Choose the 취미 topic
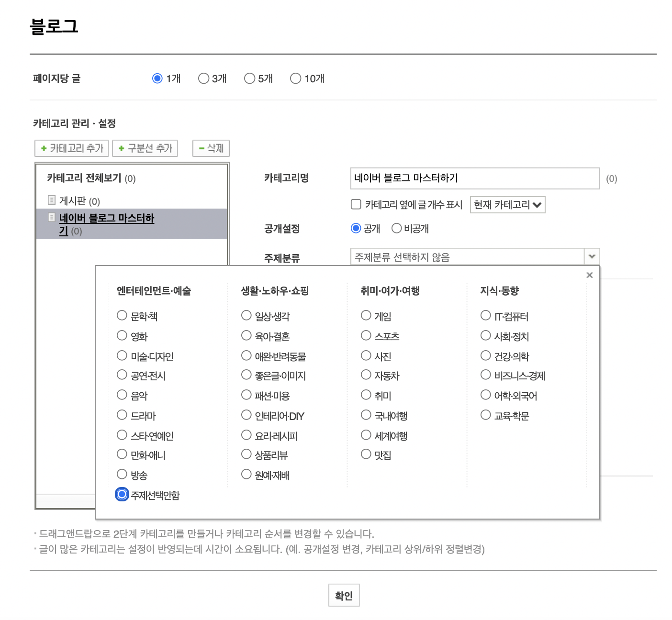The height and width of the screenshot is (620, 672). point(366,395)
